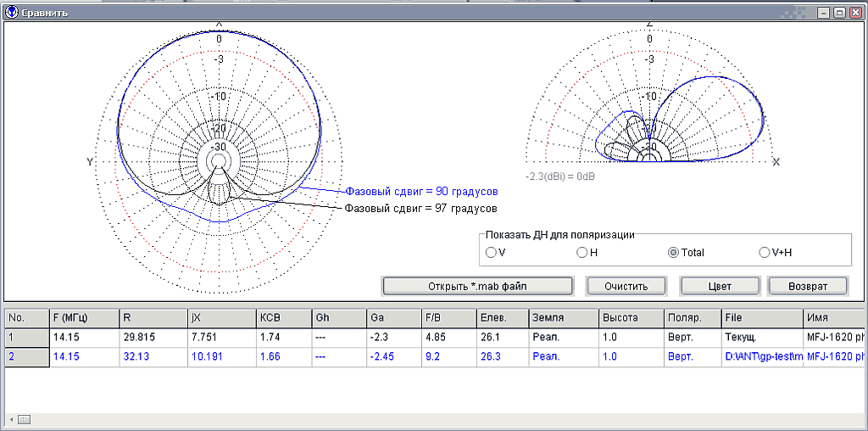The image size is (868, 431).
Task: Close the Сравнить window
Action: 854,13
